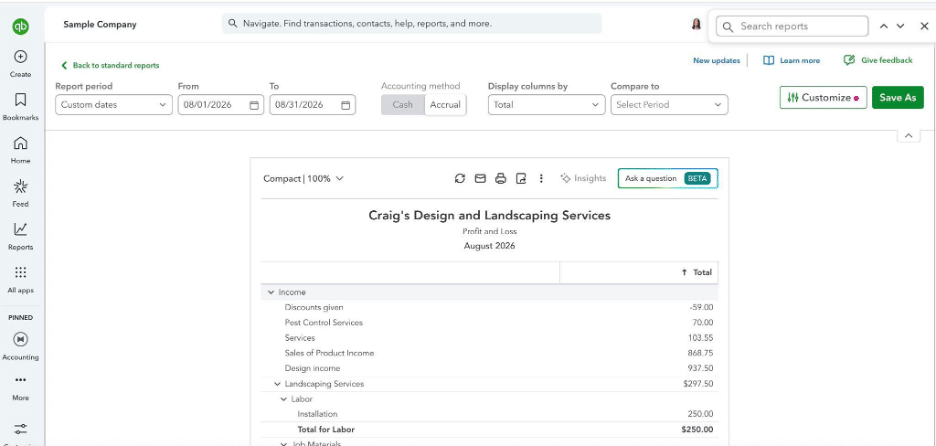Screen dimensions: 936x446
Task: Click Installation amount 250.00
Action: pos(700,414)
